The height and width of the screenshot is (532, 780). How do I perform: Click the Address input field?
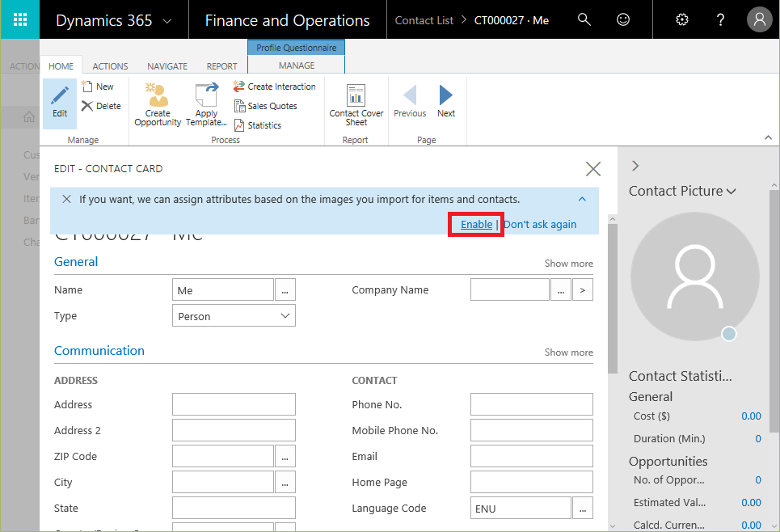234,404
